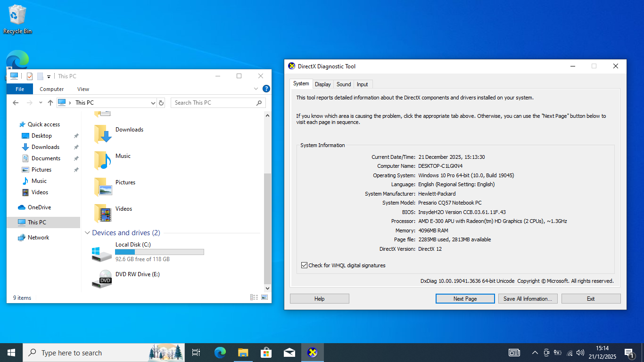This screenshot has height=362, width=644.
Task: Select the DVD RW Drive (E:) icon
Action: click(x=102, y=279)
